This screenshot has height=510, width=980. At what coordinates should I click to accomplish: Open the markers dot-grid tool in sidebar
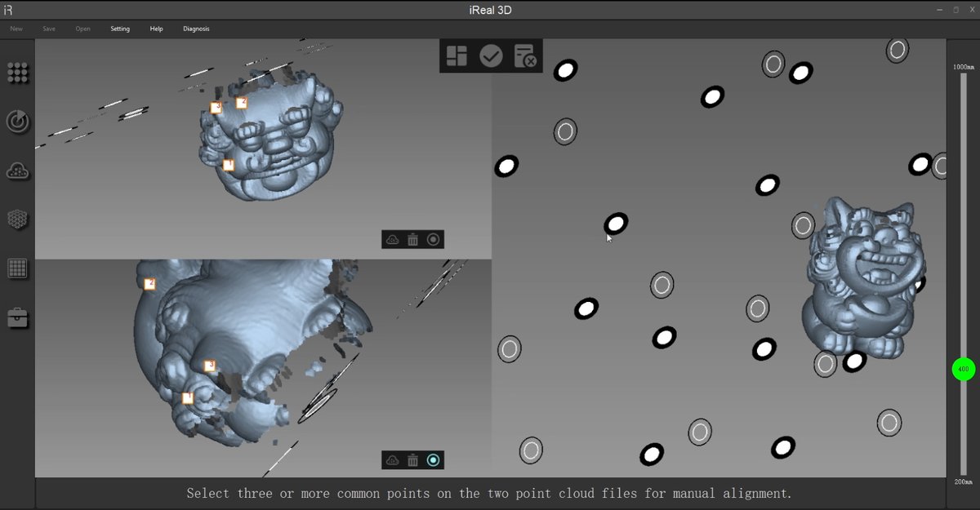(18, 73)
